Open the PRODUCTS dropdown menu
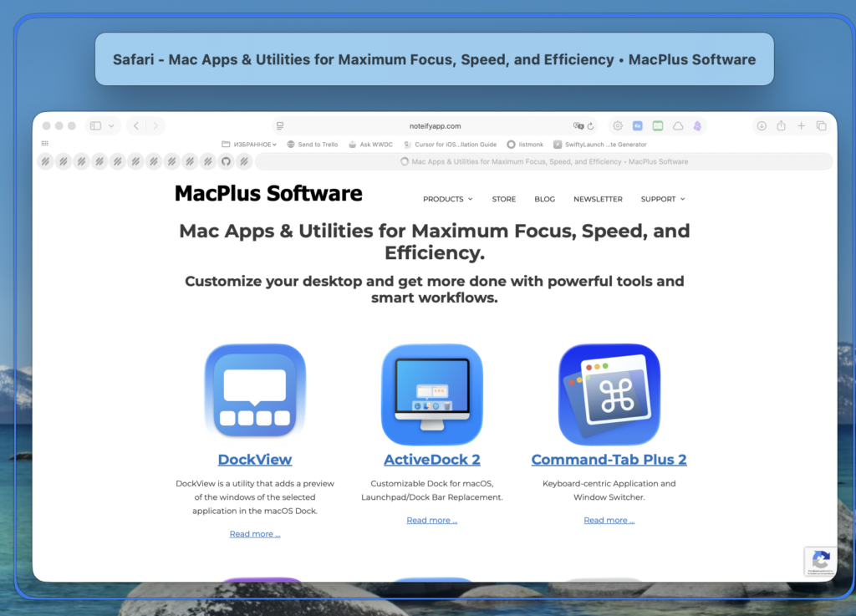 click(447, 199)
